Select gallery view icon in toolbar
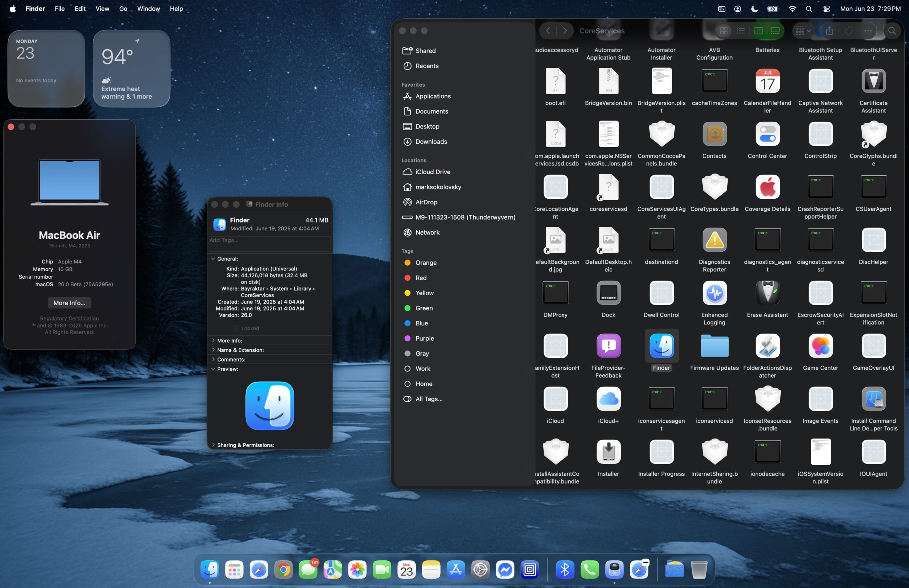Screen dimensions: 909x588 click(x=775, y=31)
